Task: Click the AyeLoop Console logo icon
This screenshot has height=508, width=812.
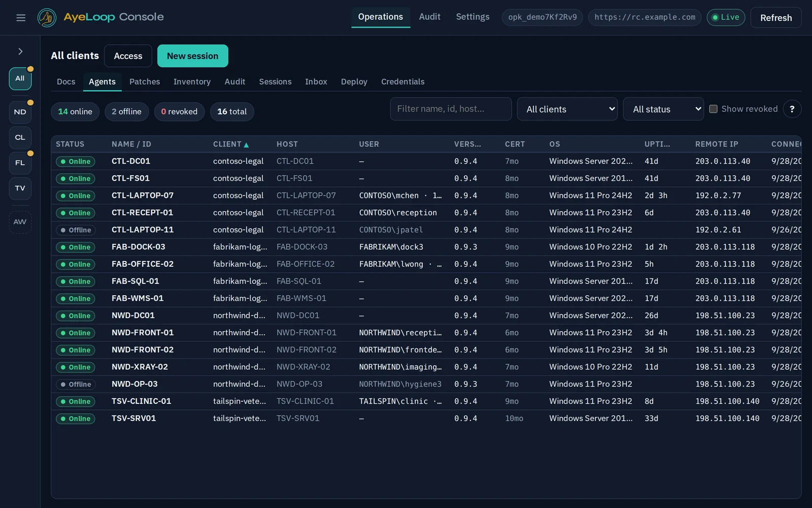Action: [x=47, y=18]
